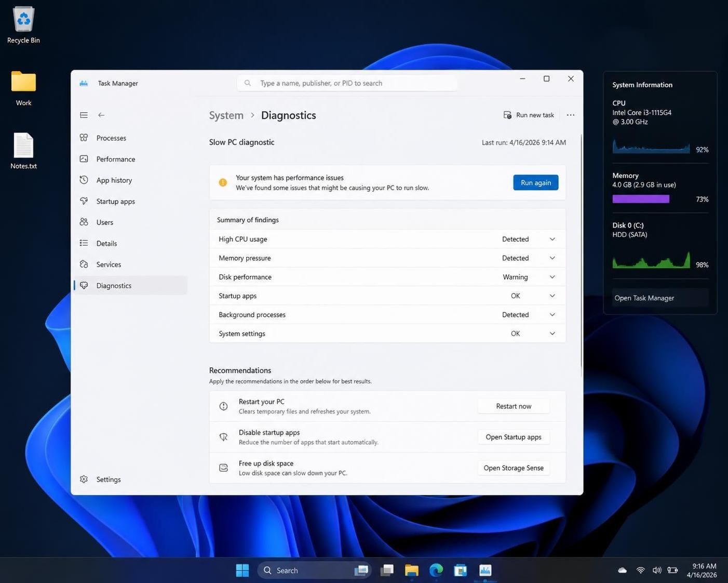
Task: Click the Settings gear icon in sidebar
Action: pos(84,479)
